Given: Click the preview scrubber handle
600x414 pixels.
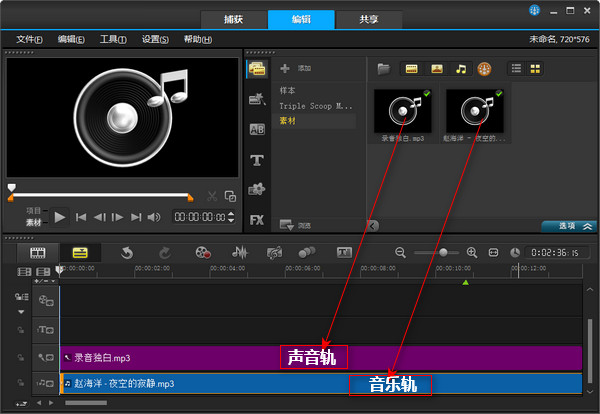Looking at the screenshot, I should (x=12, y=187).
